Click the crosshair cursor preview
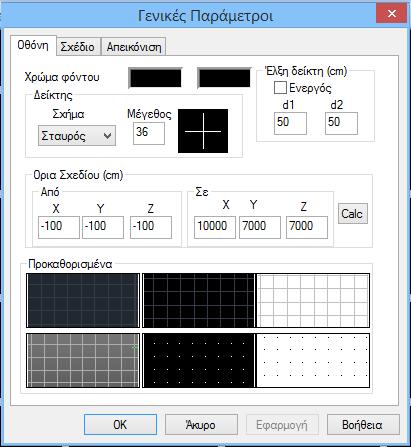 203,131
